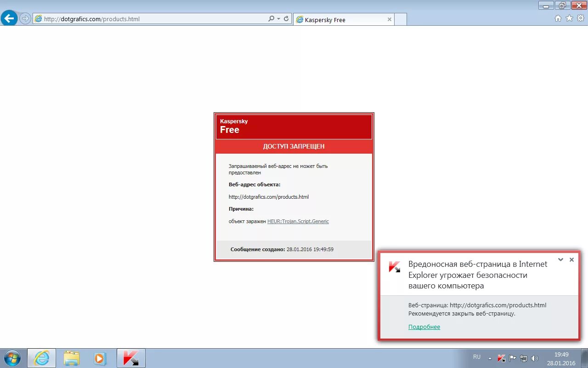
Task: Open a new blank tab
Action: (401, 19)
